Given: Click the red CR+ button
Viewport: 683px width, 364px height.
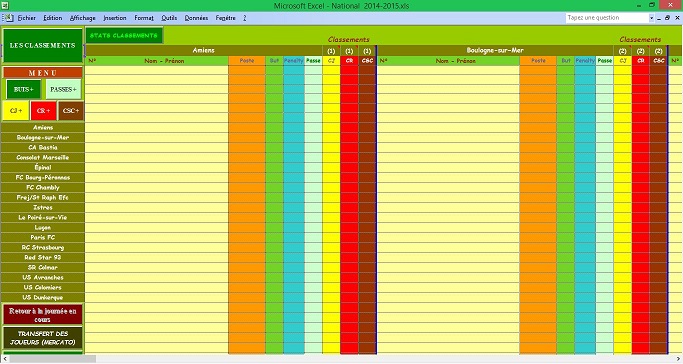Looking at the screenshot, I should pyautogui.click(x=44, y=111).
